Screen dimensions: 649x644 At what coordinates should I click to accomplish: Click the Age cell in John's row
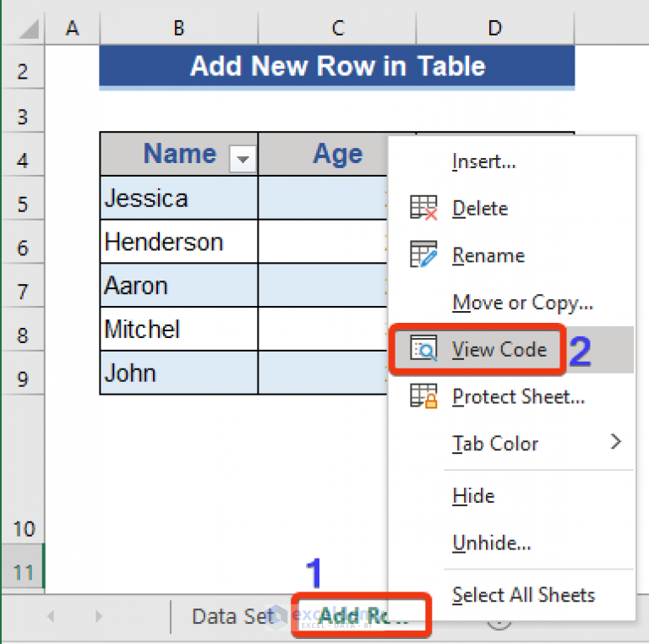tap(324, 373)
